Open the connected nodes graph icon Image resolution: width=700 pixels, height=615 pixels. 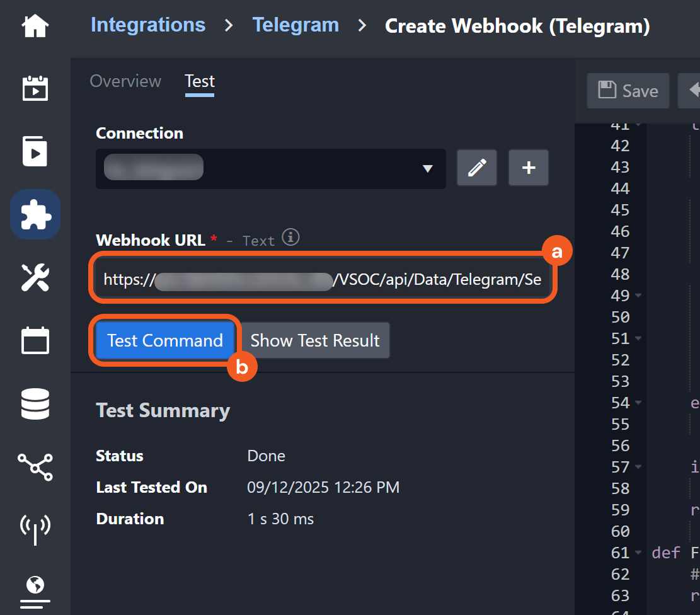pos(35,466)
